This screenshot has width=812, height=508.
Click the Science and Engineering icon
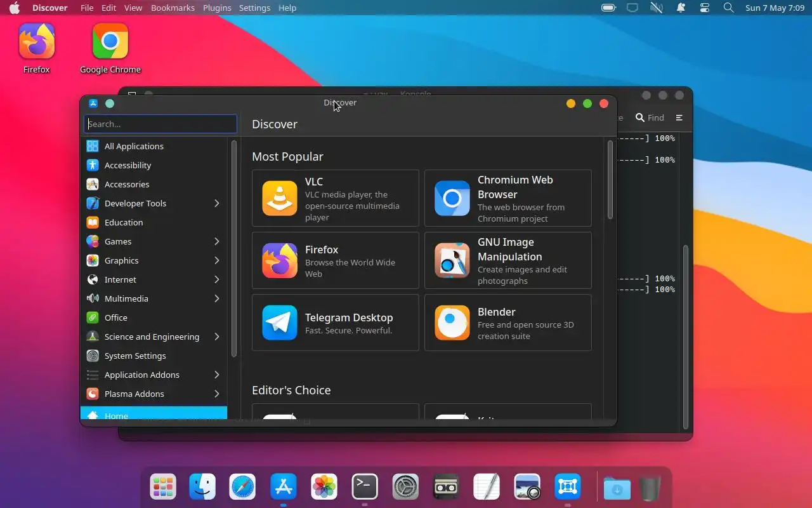point(93,337)
